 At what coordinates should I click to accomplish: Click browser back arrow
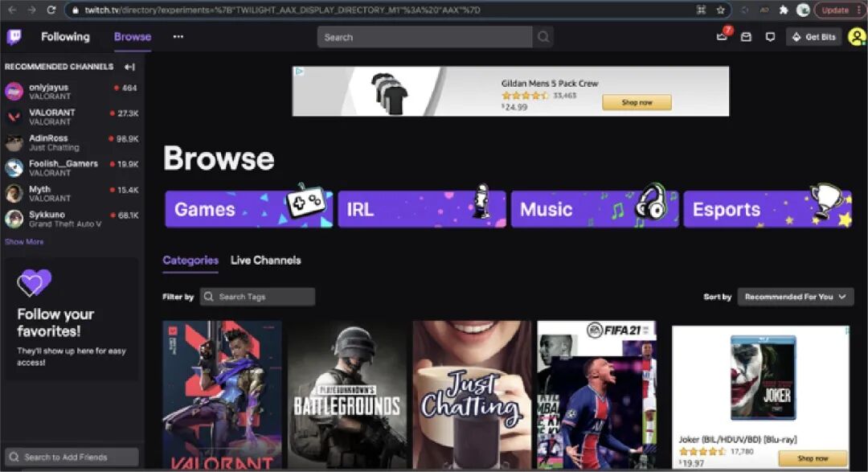(12, 10)
